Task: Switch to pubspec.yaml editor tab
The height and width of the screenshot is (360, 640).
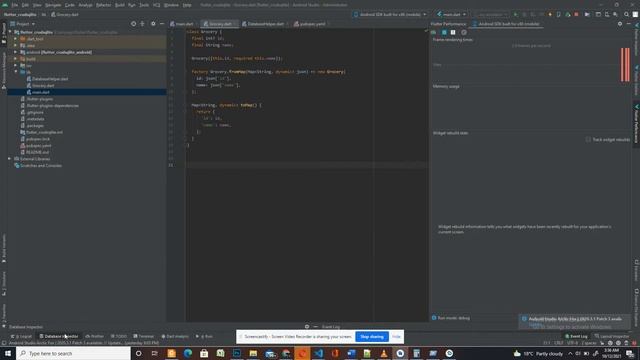Action: pos(310,24)
